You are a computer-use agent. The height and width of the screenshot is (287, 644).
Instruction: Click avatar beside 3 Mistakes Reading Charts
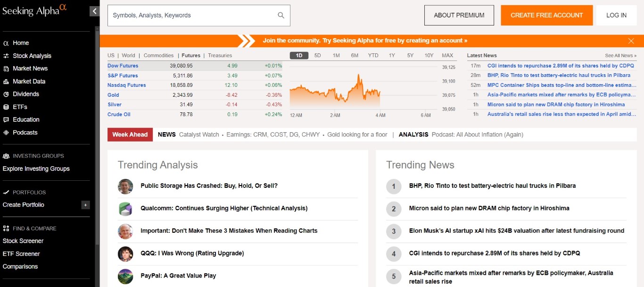[x=125, y=231]
